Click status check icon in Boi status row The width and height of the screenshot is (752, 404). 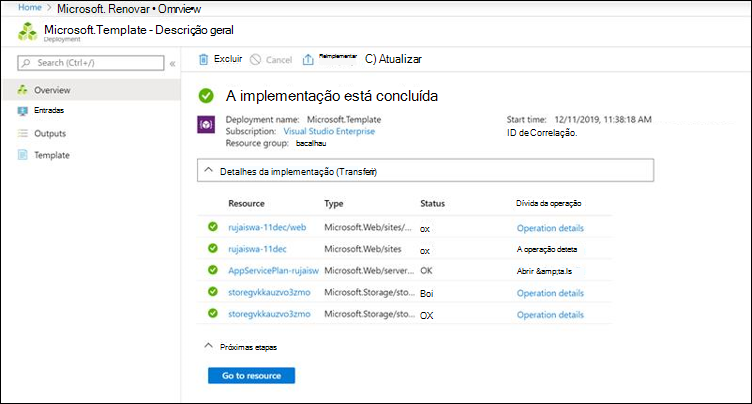click(x=213, y=291)
